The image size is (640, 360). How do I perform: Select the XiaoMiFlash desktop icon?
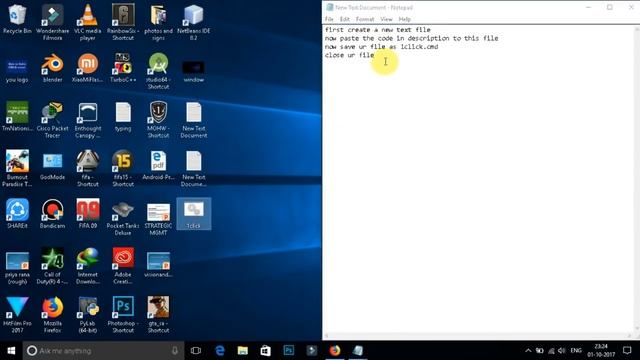[87, 68]
